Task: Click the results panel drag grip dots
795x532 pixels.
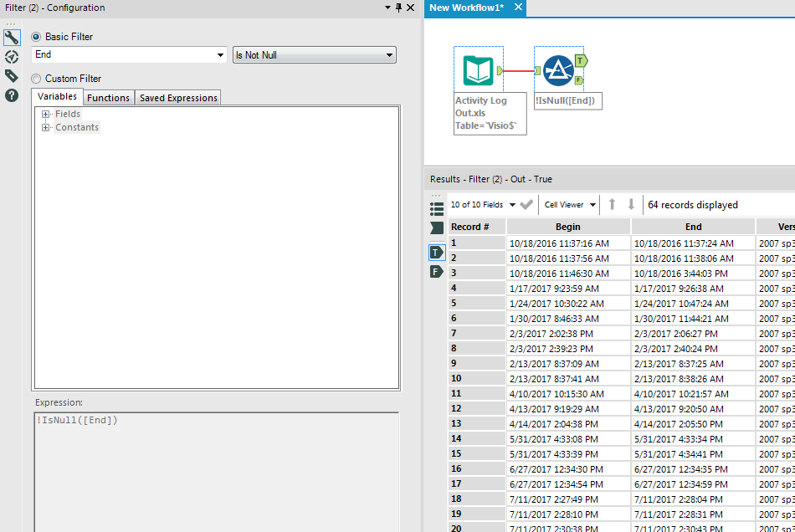Action: (x=436, y=196)
